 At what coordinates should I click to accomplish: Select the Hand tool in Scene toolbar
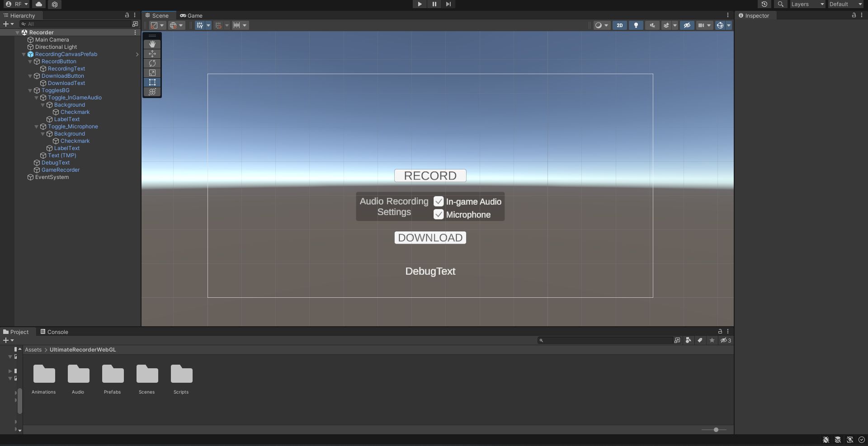(x=152, y=44)
